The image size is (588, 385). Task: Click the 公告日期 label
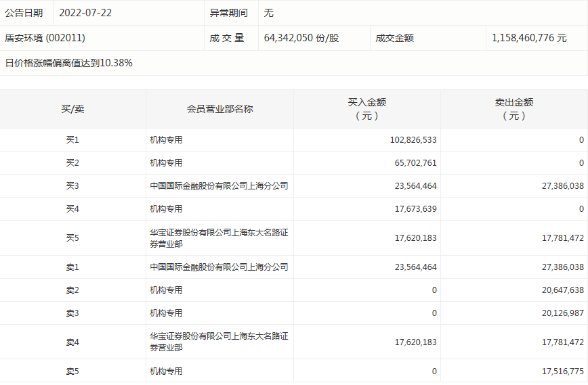pos(24,13)
